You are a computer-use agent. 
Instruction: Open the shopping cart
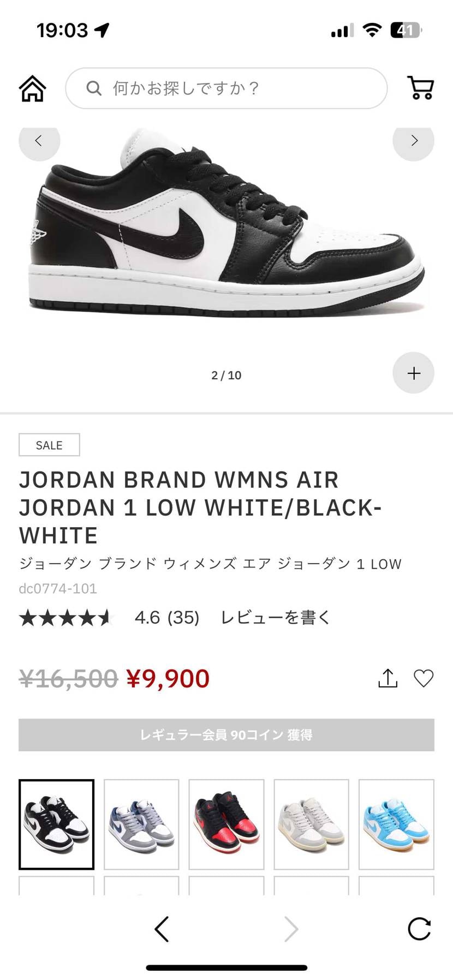coord(420,88)
